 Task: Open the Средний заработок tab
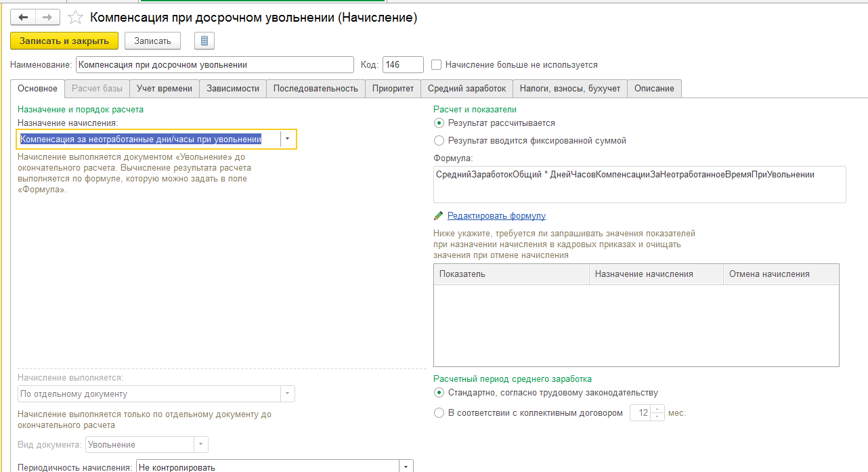[466, 89]
